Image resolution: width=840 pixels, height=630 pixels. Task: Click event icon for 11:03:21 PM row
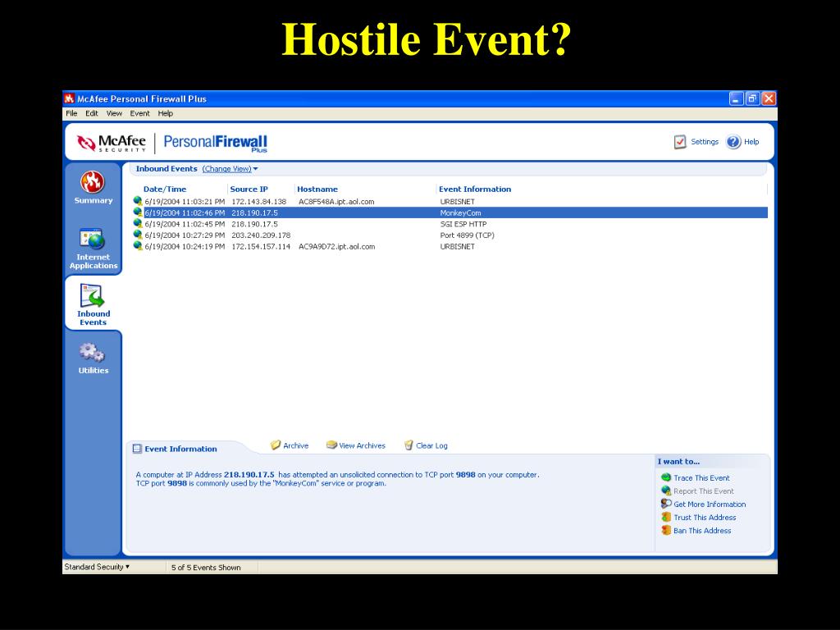click(x=138, y=202)
